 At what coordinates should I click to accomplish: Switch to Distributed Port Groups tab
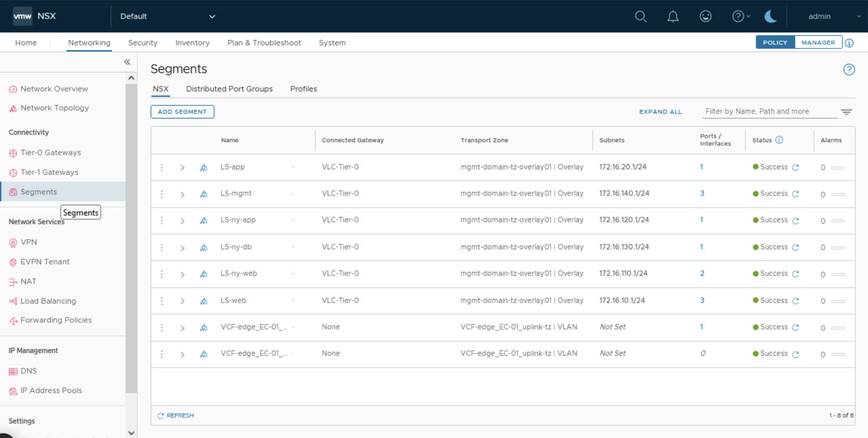coord(229,89)
